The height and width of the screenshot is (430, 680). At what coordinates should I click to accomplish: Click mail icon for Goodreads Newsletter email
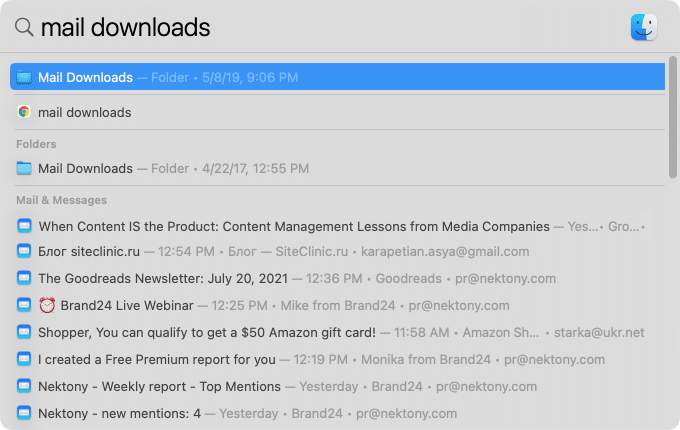tap(24, 278)
